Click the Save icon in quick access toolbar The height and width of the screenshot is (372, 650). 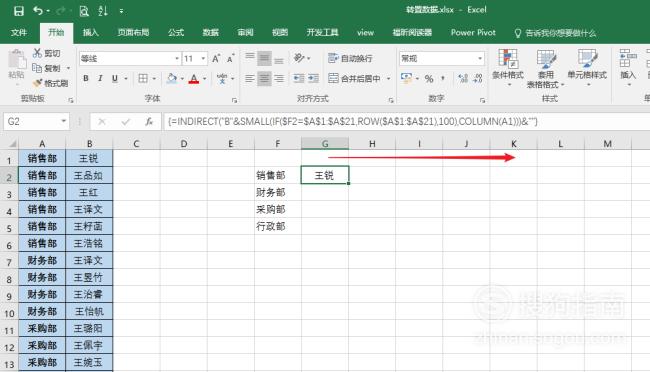click(19, 11)
